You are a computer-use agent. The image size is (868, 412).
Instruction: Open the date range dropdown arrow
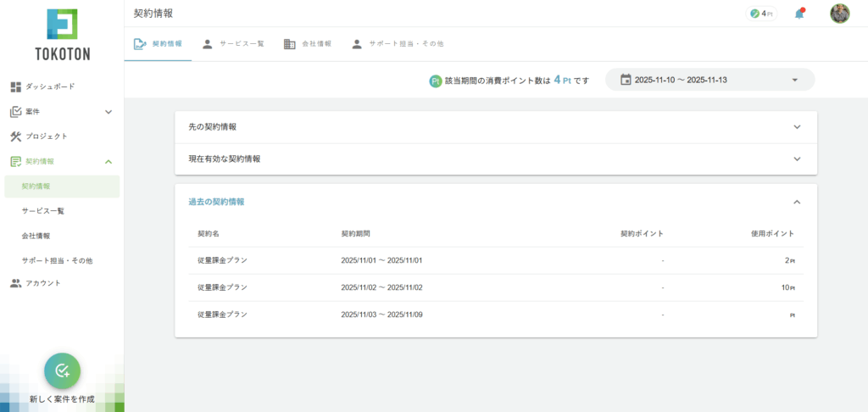(794, 80)
